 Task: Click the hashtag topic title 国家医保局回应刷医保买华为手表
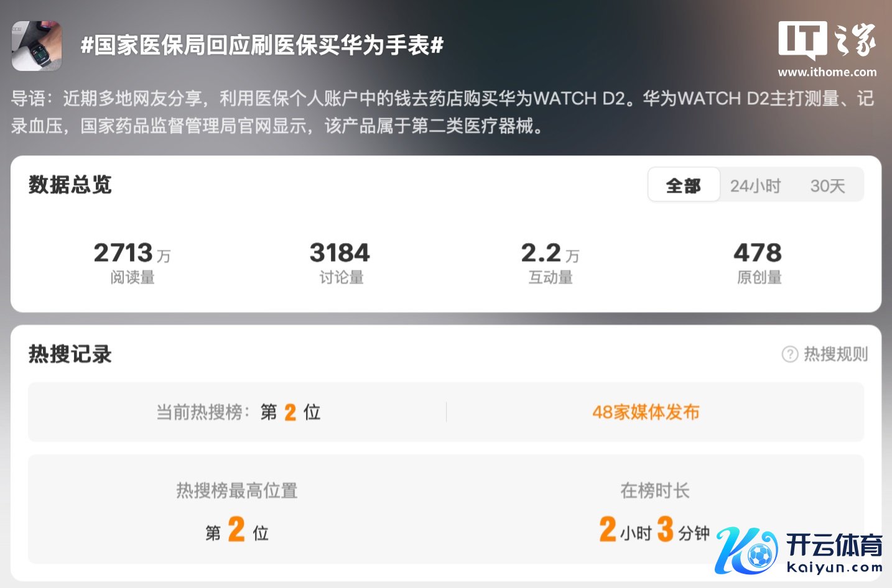coord(262,45)
